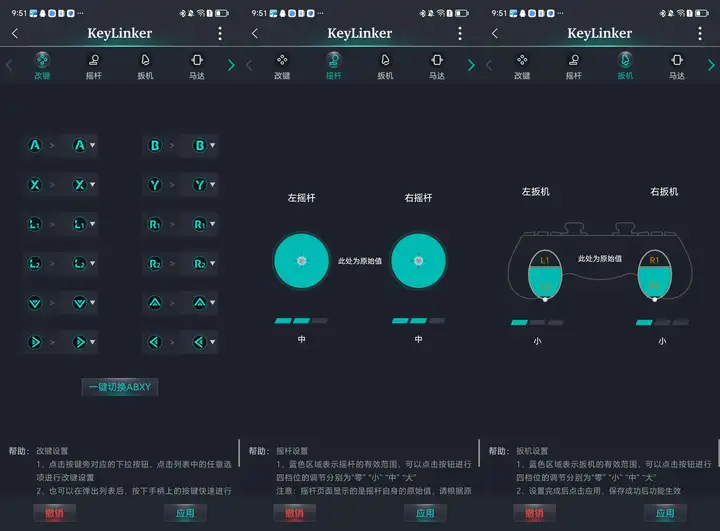The height and width of the screenshot is (531, 720).
Task: Tap previous-tab arrow in middle screen
Action: click(x=249, y=66)
